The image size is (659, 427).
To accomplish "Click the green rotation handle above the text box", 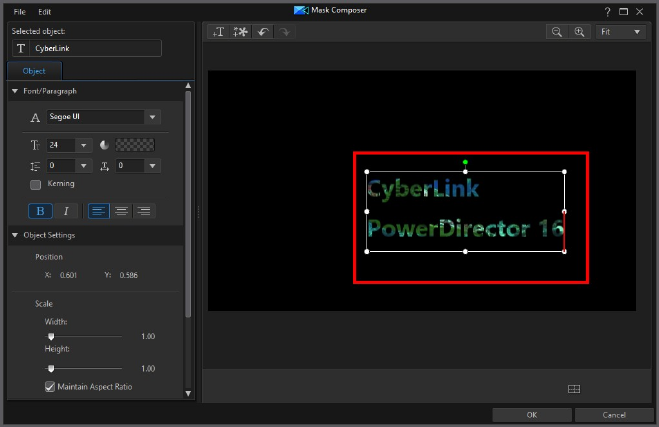I will pos(465,162).
